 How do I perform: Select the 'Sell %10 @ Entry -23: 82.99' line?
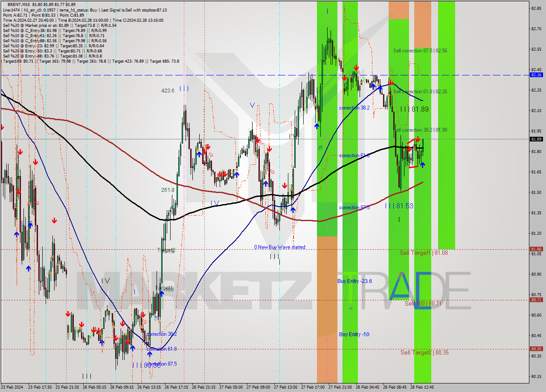coord(53,46)
